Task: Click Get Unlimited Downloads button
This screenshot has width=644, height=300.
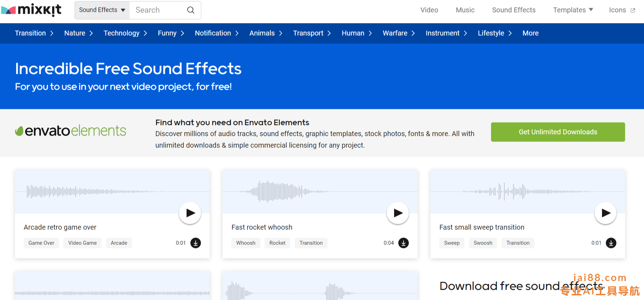Action: click(558, 132)
